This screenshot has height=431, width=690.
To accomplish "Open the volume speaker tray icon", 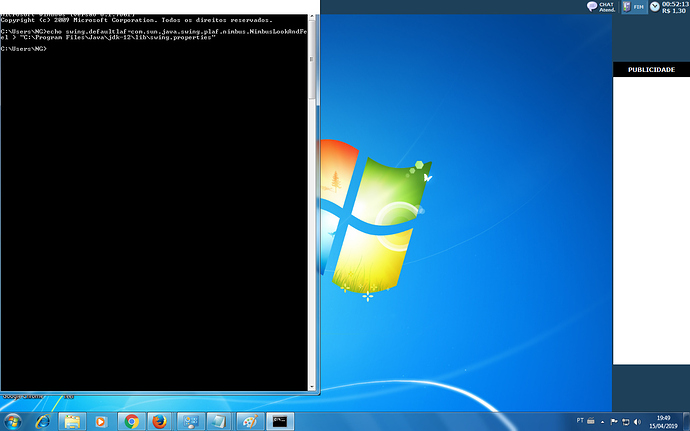I will tap(637, 422).
